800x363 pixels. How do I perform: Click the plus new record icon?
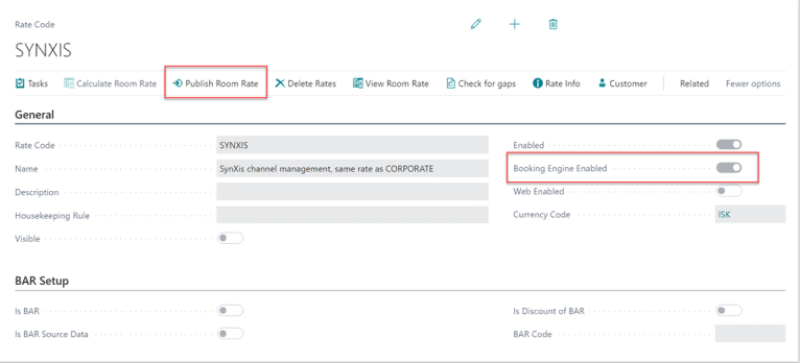pos(514,24)
